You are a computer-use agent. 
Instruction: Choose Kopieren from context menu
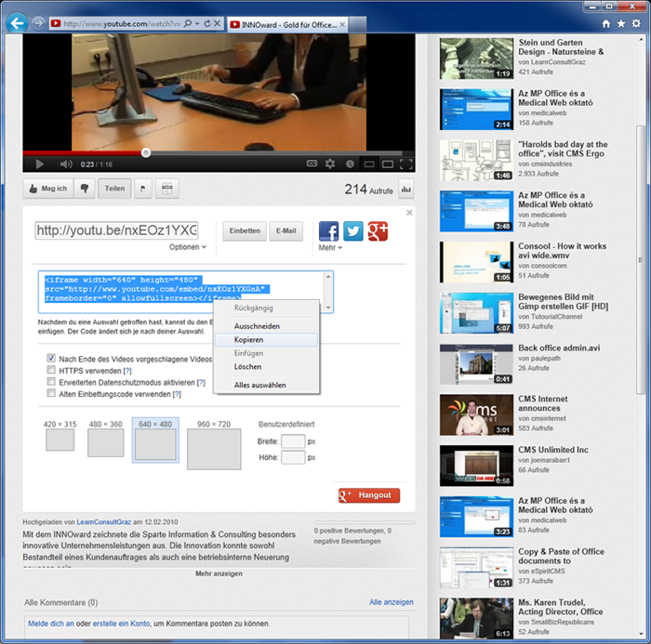coord(266,340)
